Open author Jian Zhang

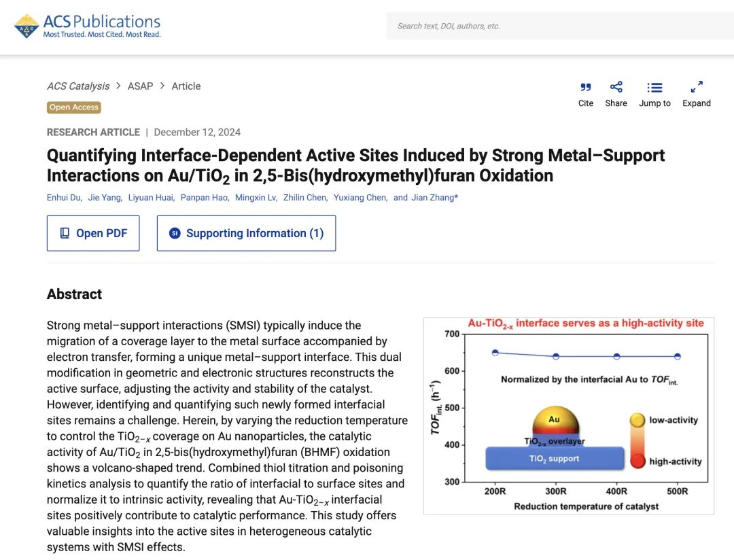433,198
